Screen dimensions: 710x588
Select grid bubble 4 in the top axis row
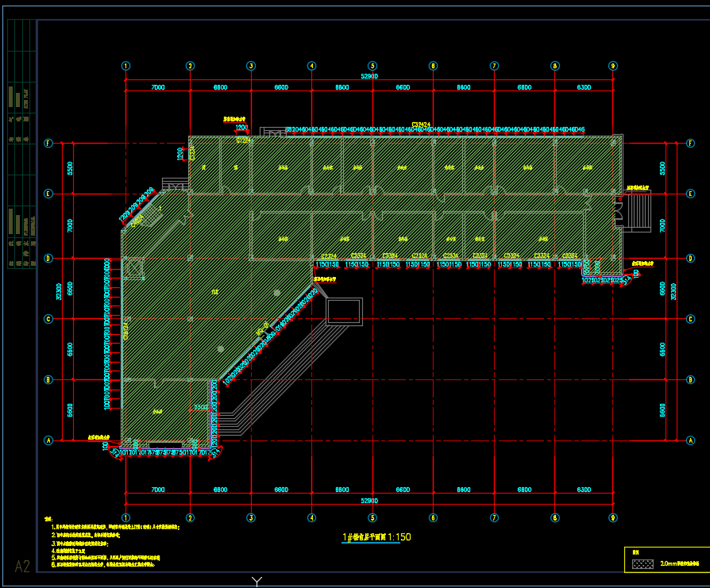tap(311, 66)
